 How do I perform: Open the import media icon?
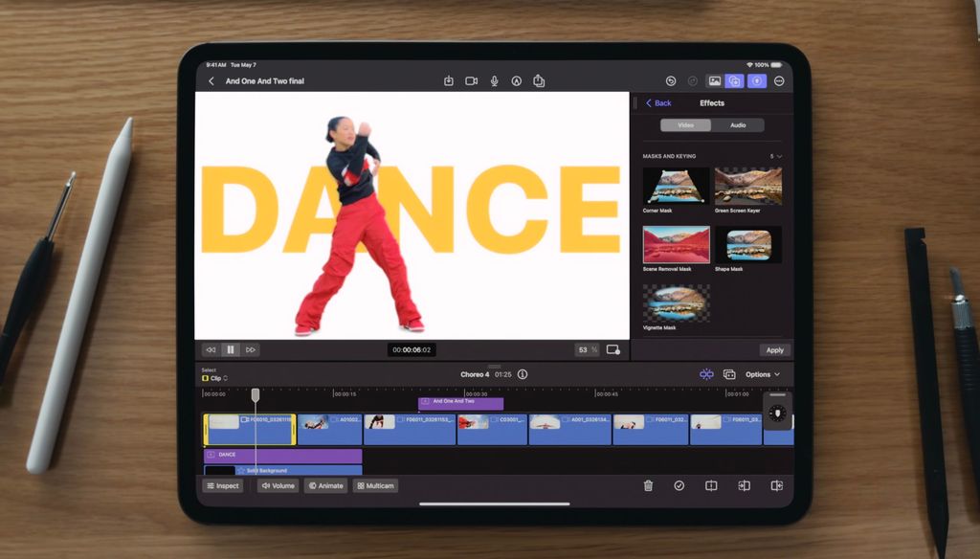click(448, 81)
